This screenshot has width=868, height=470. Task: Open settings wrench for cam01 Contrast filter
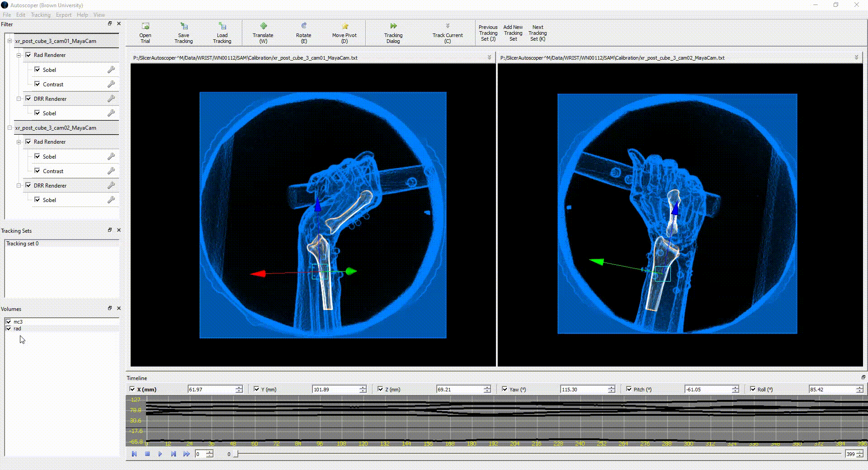click(x=111, y=84)
